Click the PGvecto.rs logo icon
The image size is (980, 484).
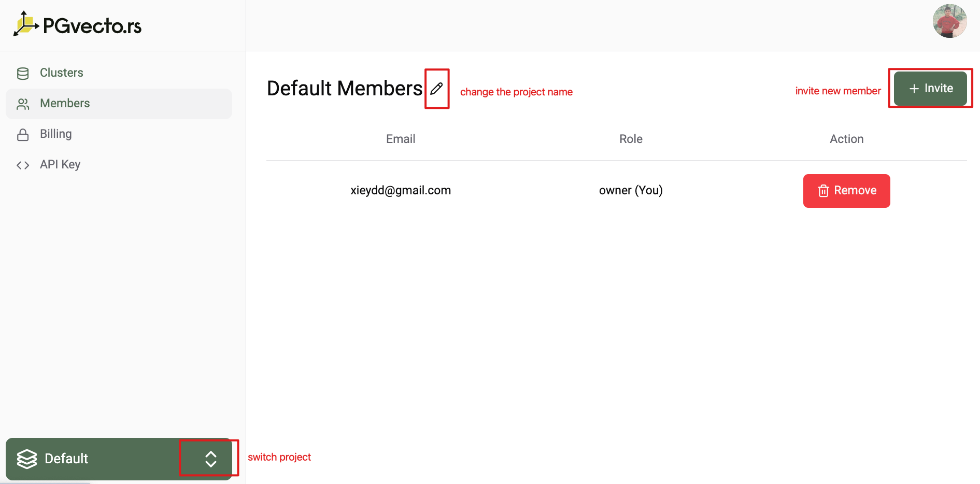tap(25, 24)
